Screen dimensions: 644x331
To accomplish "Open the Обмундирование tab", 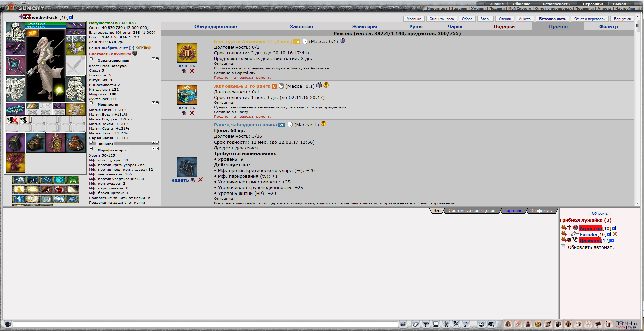I will [x=215, y=27].
